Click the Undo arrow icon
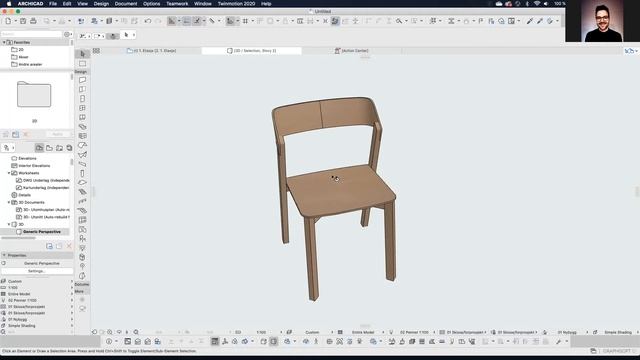This screenshot has height=360, width=640. (148, 21)
